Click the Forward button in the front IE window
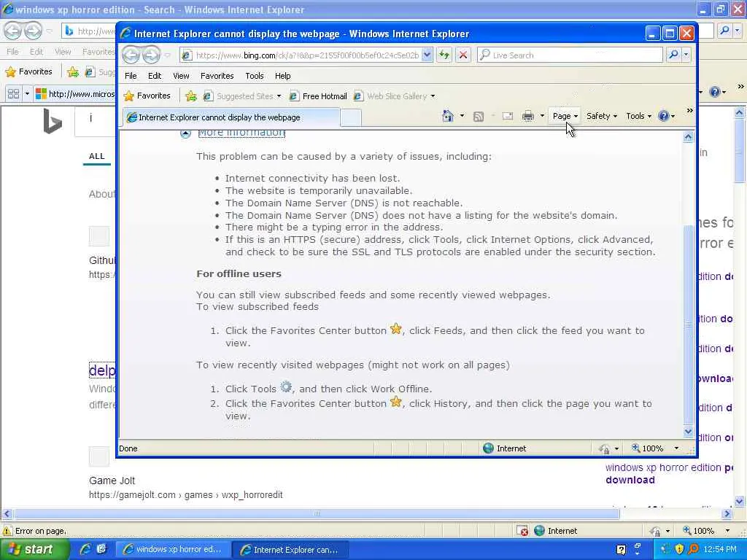The height and width of the screenshot is (560, 747). click(151, 55)
